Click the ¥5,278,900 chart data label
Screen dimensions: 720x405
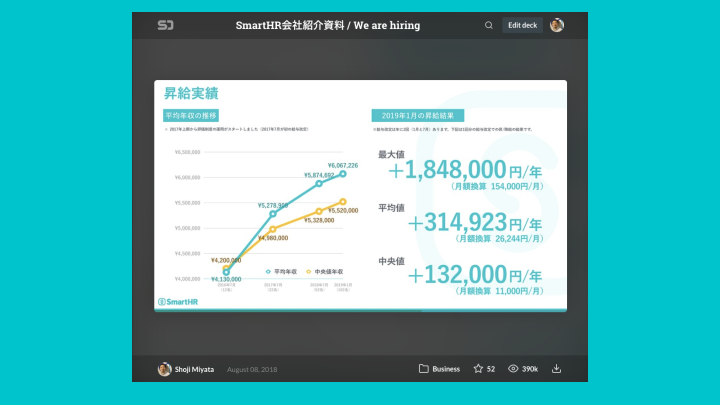pos(273,205)
